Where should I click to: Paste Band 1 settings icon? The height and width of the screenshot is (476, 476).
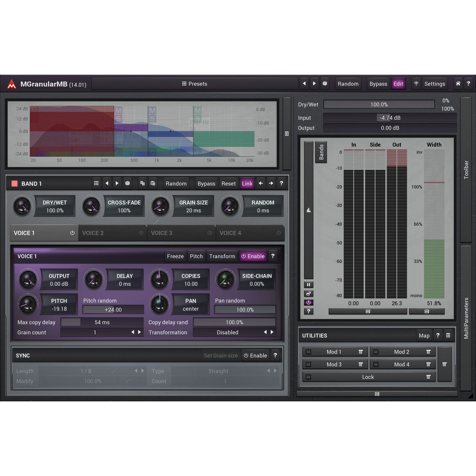[153, 183]
